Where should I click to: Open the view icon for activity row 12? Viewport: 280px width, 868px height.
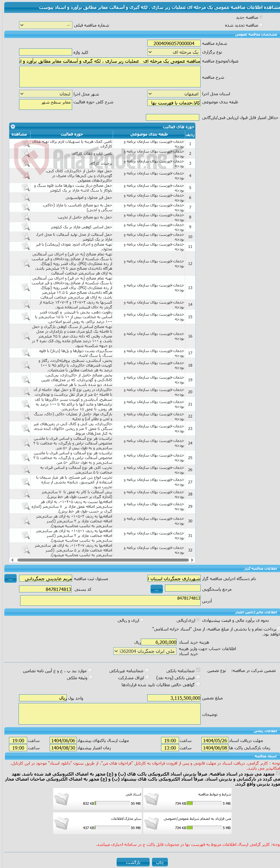coord(25,264)
